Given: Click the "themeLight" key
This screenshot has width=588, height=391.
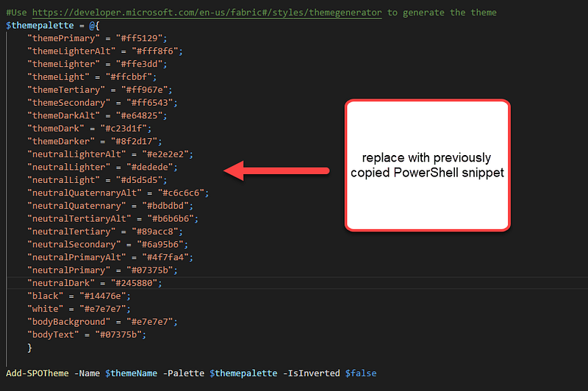Looking at the screenshot, I should coord(59,77).
